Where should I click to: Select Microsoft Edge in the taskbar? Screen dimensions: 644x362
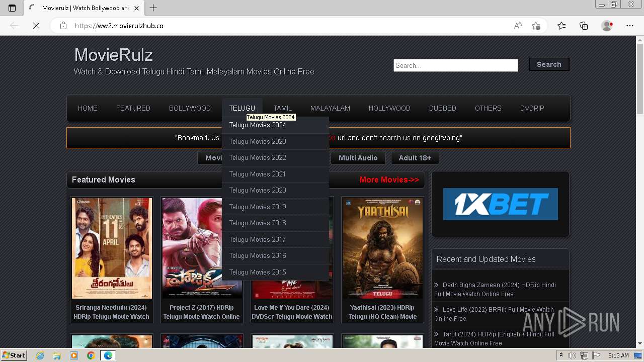(x=108, y=355)
